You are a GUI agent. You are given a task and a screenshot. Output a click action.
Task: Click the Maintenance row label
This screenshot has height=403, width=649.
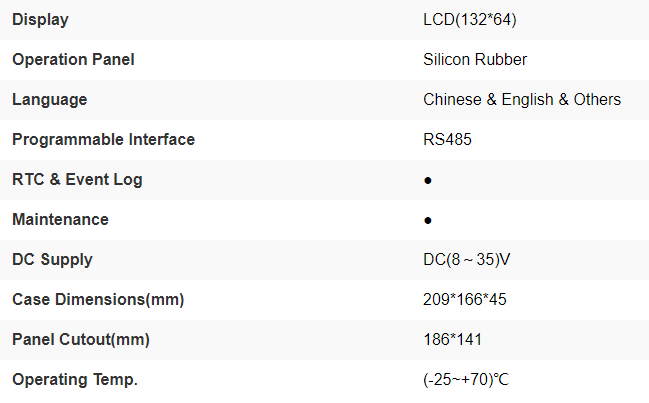60,219
